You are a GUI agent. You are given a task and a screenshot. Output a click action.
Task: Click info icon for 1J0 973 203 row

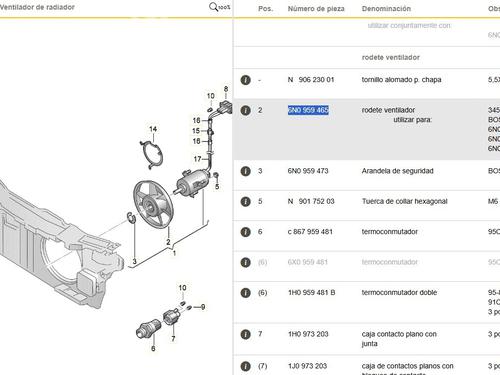[246, 366]
